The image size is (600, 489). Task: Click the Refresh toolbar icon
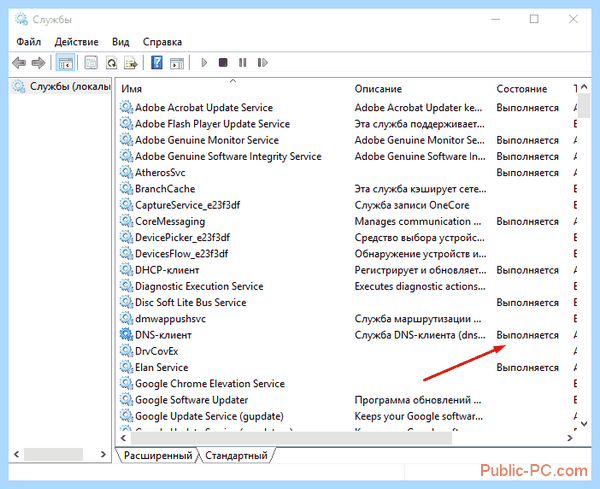[111, 62]
